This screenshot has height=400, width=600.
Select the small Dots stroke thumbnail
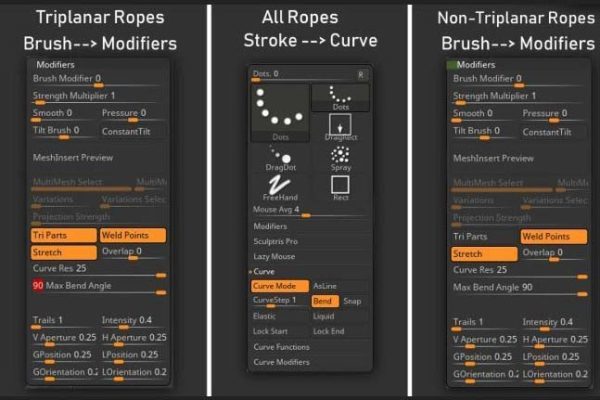[x=340, y=98]
